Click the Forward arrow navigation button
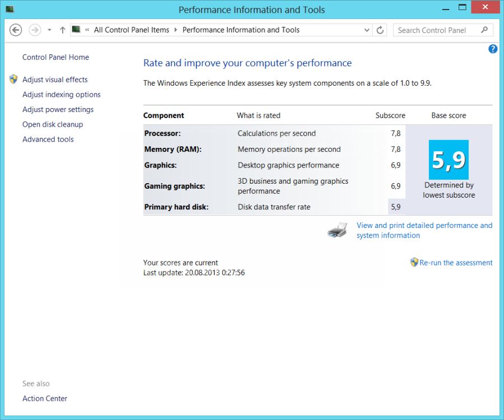504x420 pixels. point(35,30)
